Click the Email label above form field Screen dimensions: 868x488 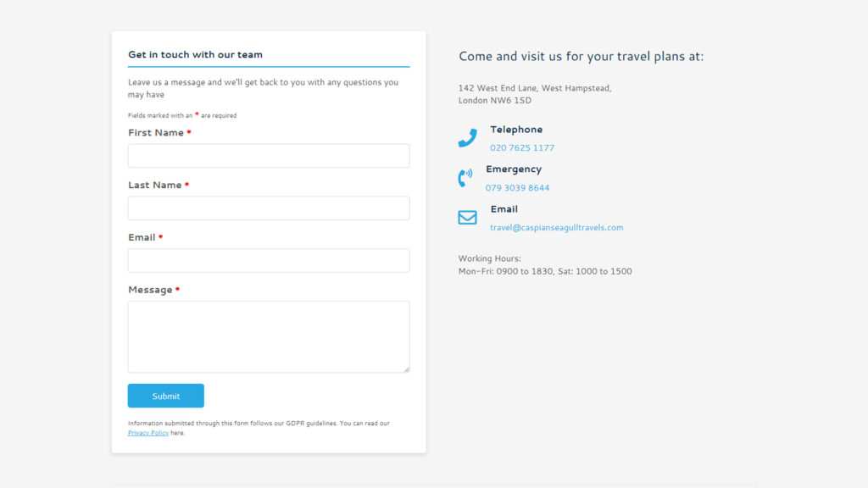point(142,237)
